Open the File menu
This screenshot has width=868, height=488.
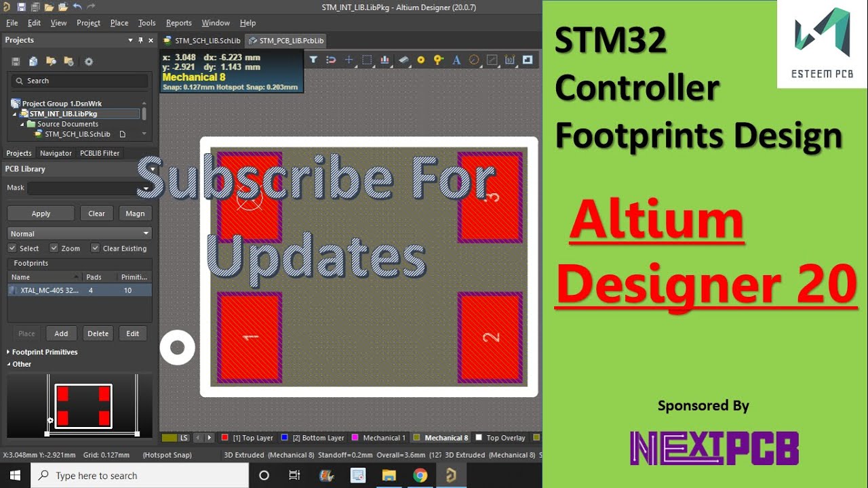point(12,22)
